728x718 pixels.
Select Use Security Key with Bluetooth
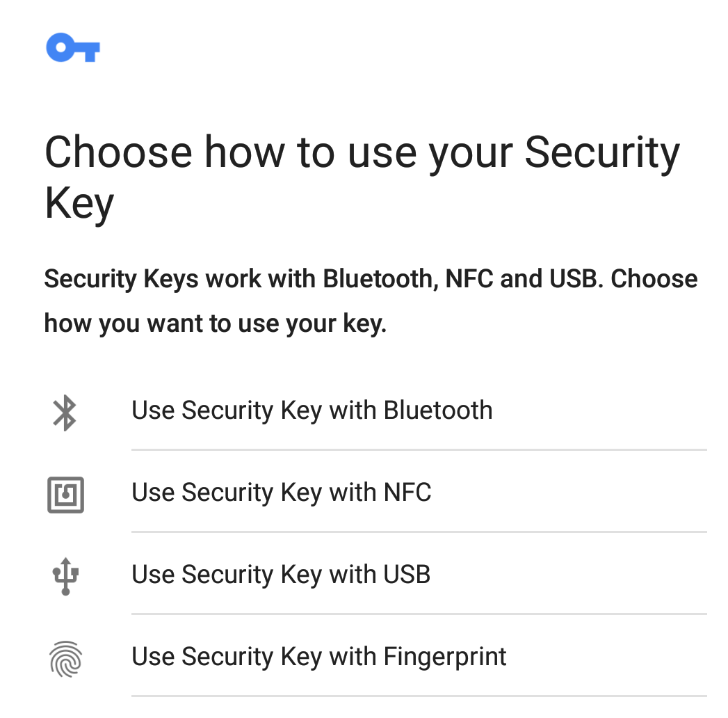click(312, 410)
